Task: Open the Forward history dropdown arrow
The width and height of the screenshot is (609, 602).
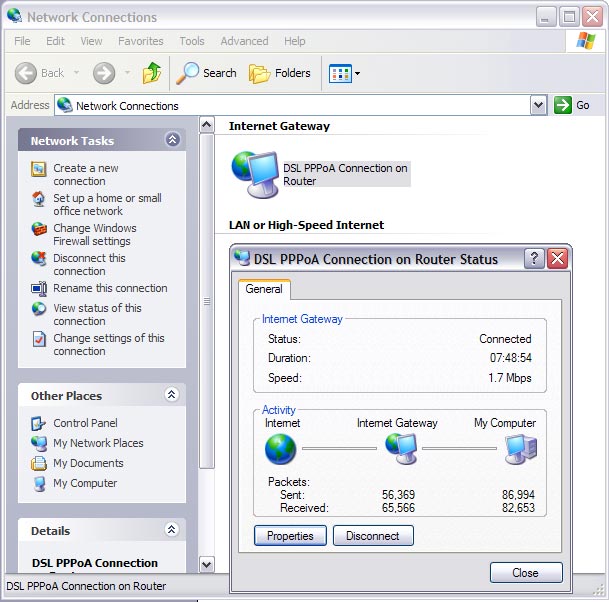Action: [x=127, y=73]
